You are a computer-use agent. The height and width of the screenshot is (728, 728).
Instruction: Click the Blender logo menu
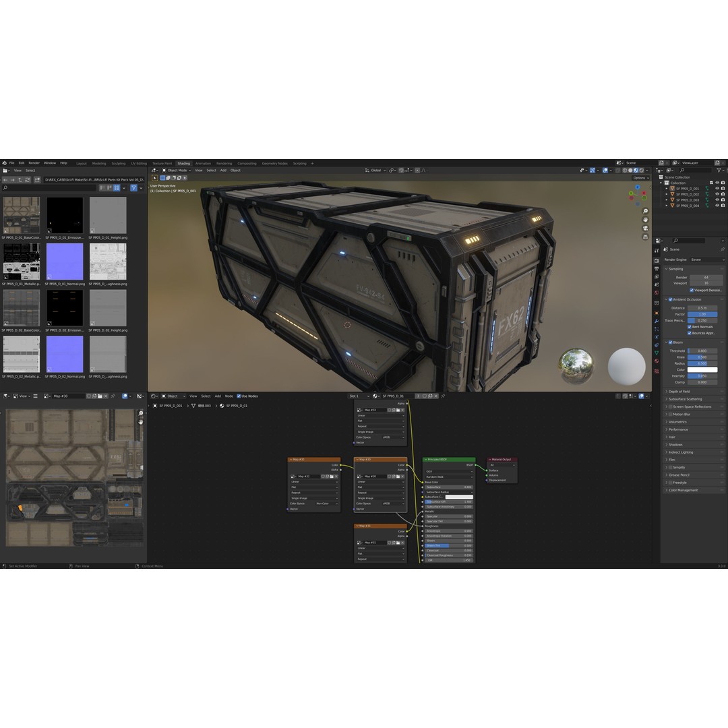[4, 163]
